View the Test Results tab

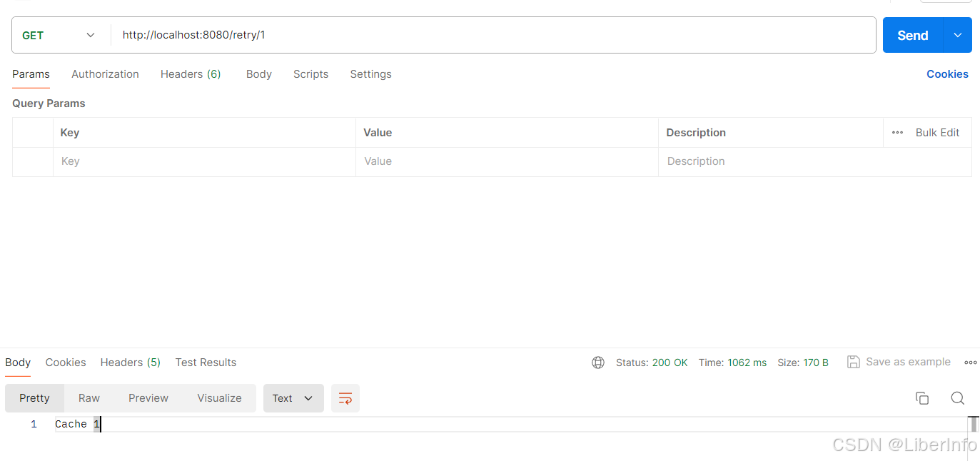(x=206, y=363)
